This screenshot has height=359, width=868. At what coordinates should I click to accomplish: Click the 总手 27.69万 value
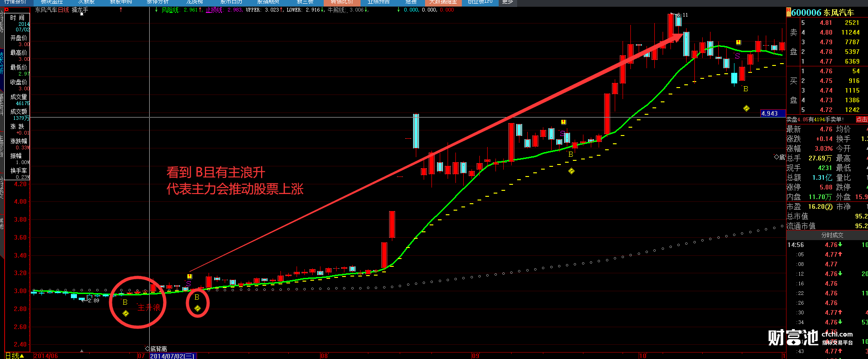pyautogui.click(x=820, y=158)
